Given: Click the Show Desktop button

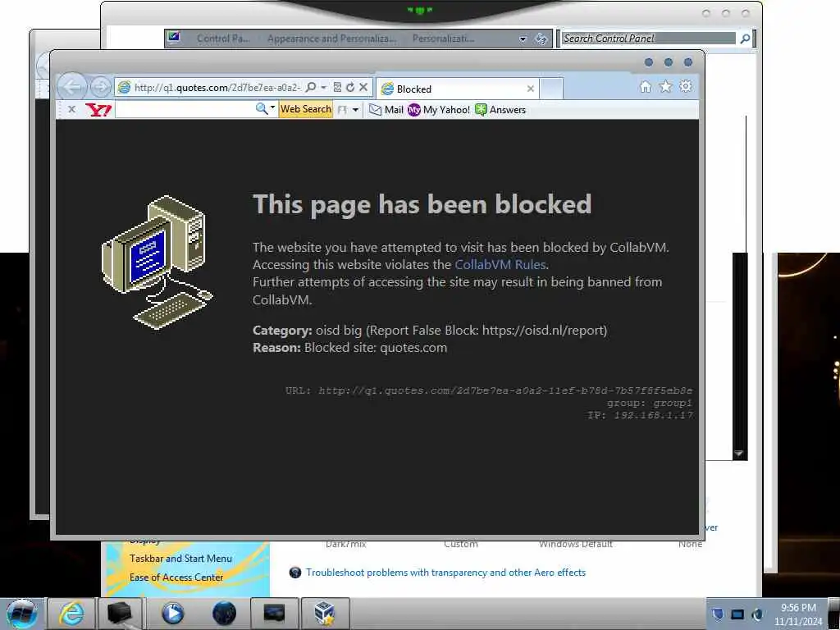Looking at the screenshot, I should pos(833,614).
